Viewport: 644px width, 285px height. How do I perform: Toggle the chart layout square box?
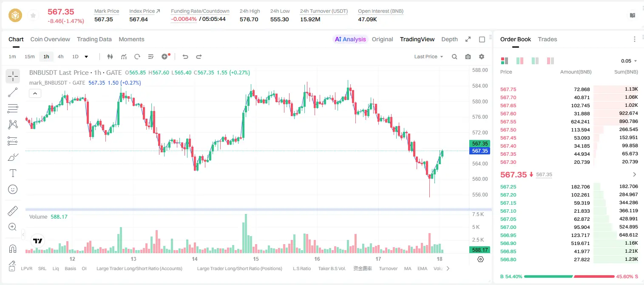(482, 40)
